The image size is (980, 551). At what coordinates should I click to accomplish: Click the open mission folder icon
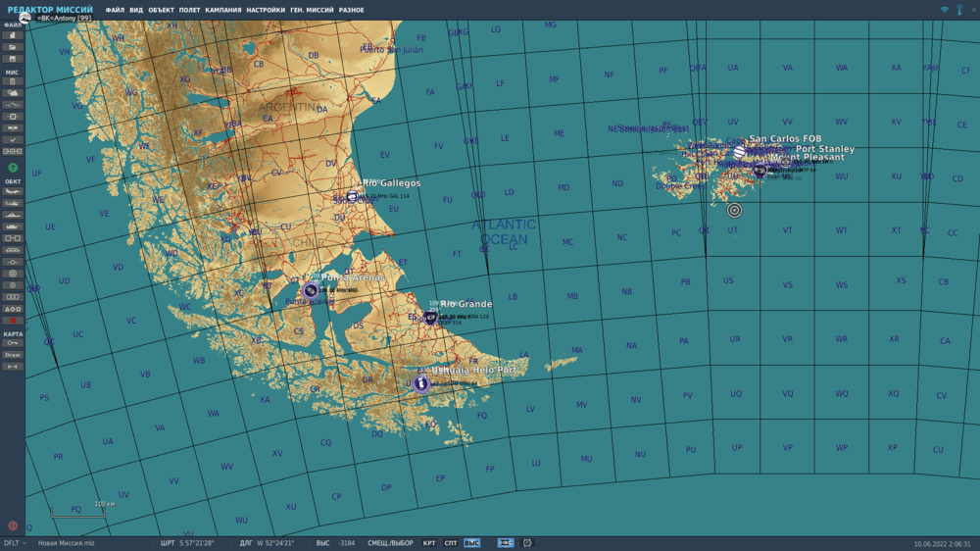(13, 47)
